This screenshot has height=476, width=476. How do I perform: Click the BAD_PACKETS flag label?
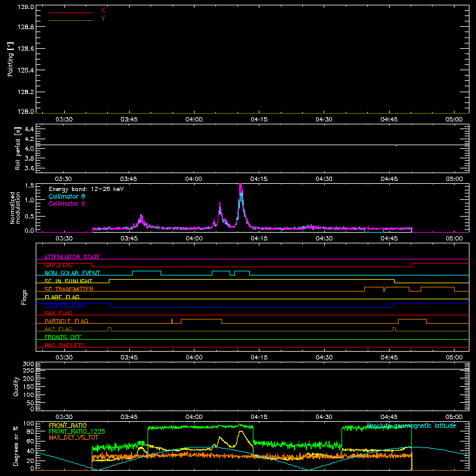65,345
